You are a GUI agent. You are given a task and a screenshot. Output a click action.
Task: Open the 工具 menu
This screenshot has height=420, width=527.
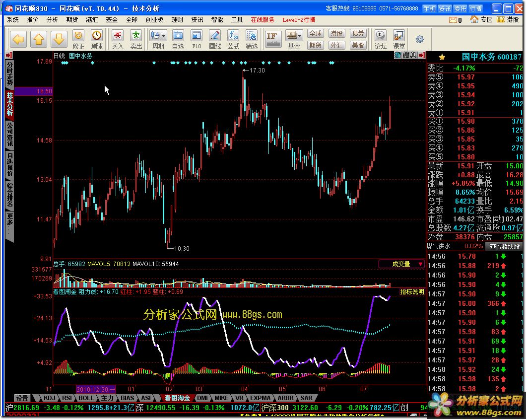(x=237, y=20)
